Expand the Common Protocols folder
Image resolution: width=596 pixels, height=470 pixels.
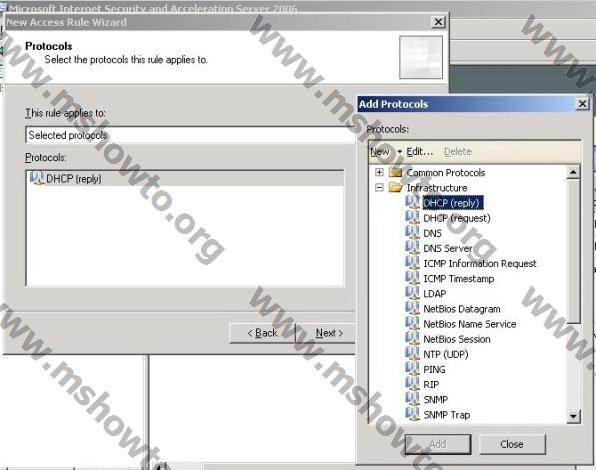tap(379, 172)
